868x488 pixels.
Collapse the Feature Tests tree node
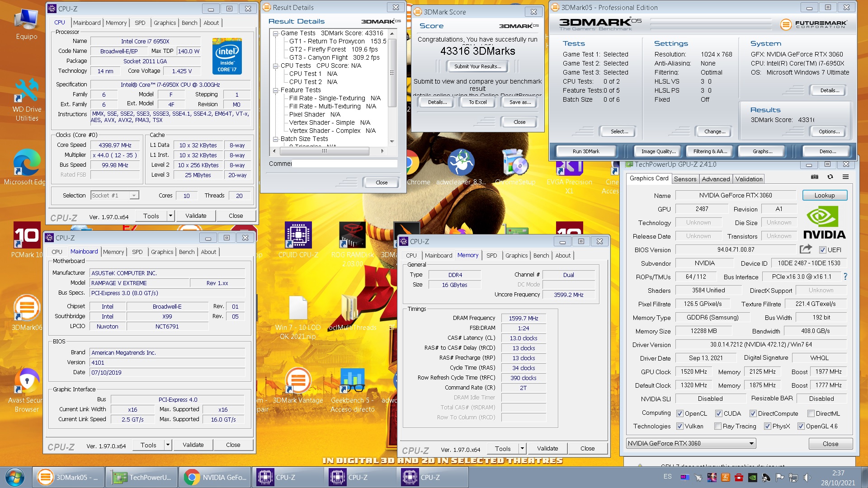[x=275, y=90]
